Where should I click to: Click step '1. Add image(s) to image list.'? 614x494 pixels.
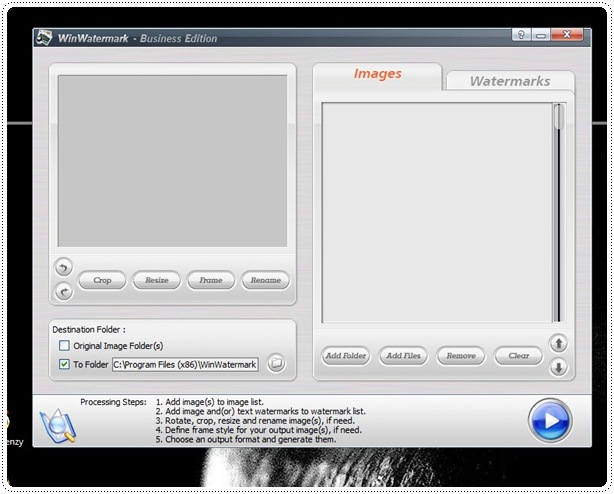pyautogui.click(x=209, y=402)
